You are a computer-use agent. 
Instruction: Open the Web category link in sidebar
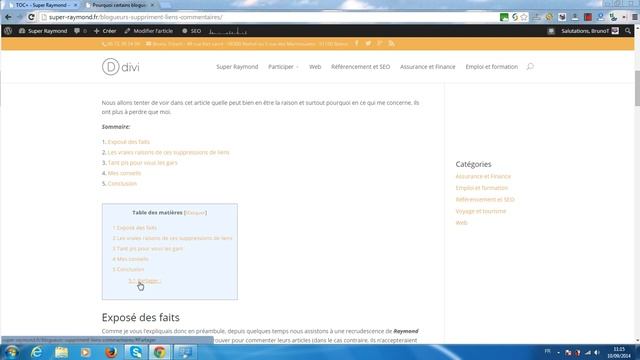461,222
